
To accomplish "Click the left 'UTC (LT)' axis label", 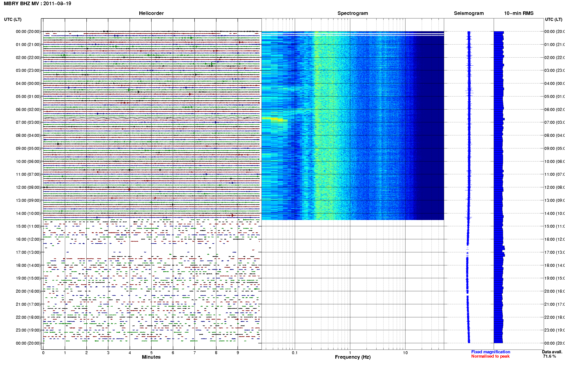I will point(13,19).
